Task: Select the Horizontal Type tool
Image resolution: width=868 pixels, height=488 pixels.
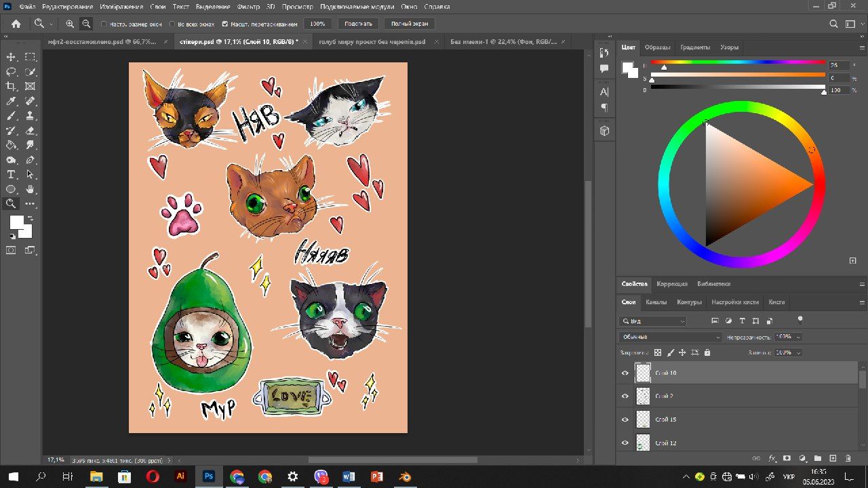Action: 11,175
